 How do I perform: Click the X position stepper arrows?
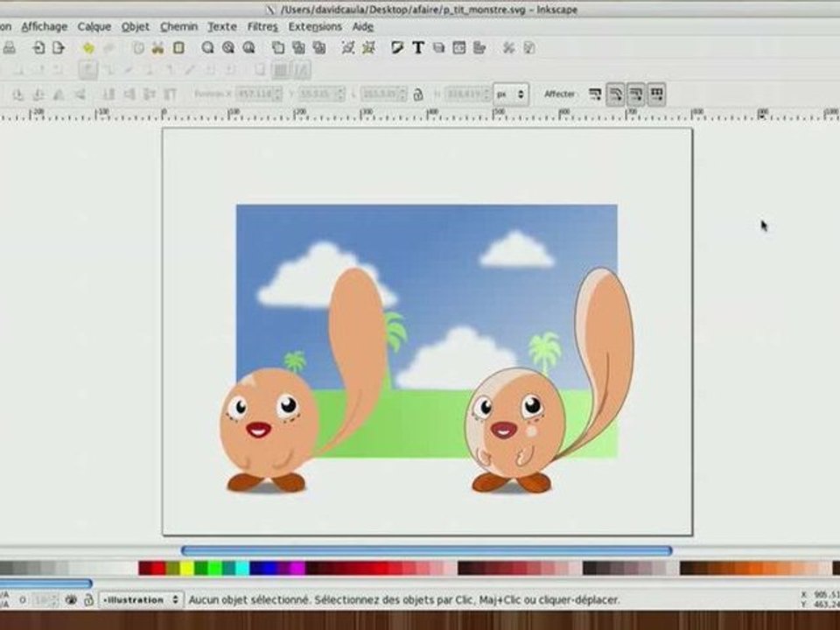point(277,94)
